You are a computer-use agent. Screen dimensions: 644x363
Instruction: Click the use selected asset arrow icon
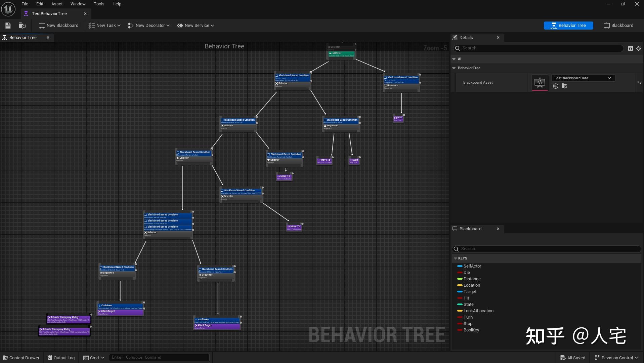(x=556, y=86)
